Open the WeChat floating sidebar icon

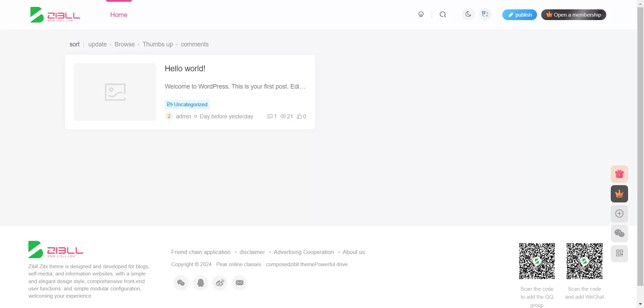pos(619,234)
